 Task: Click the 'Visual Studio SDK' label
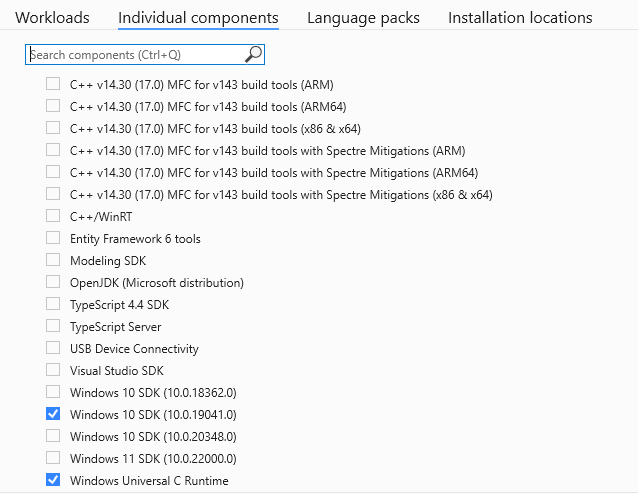pyautogui.click(x=117, y=370)
